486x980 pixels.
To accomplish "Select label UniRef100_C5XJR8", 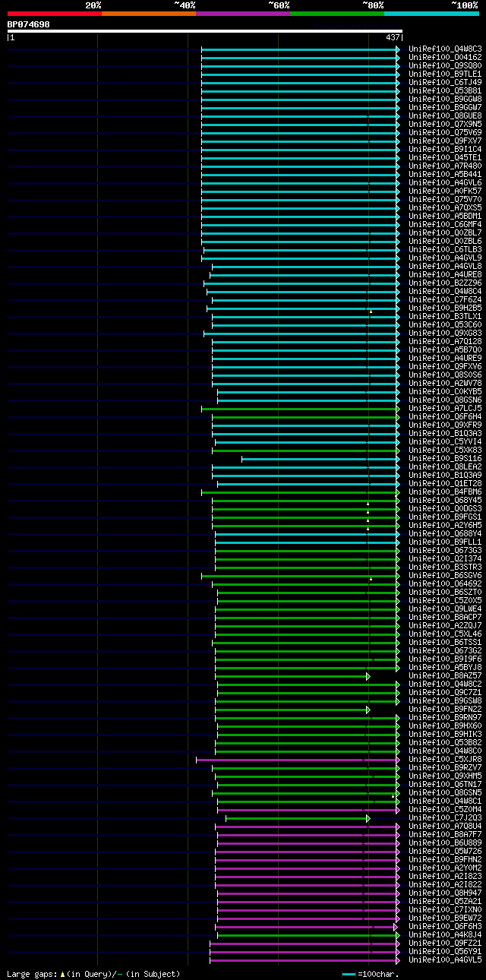I will point(445,759).
